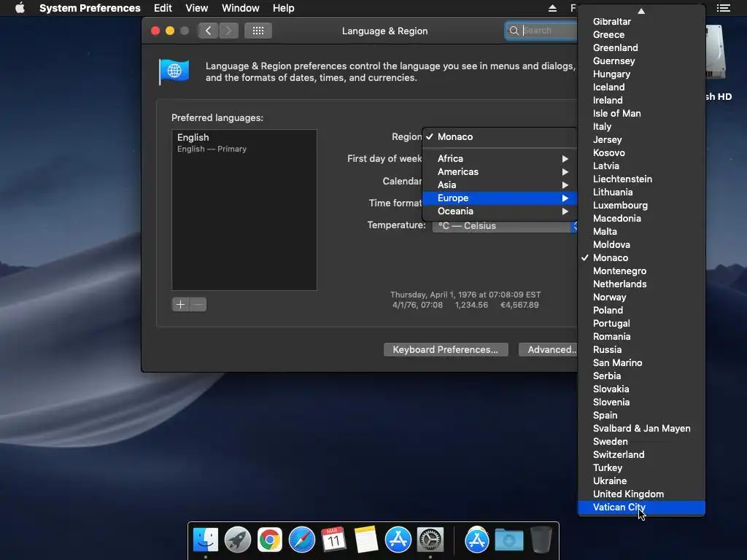Open App Store icon left of System Preferences
The width and height of the screenshot is (747, 560).
coord(398,540)
